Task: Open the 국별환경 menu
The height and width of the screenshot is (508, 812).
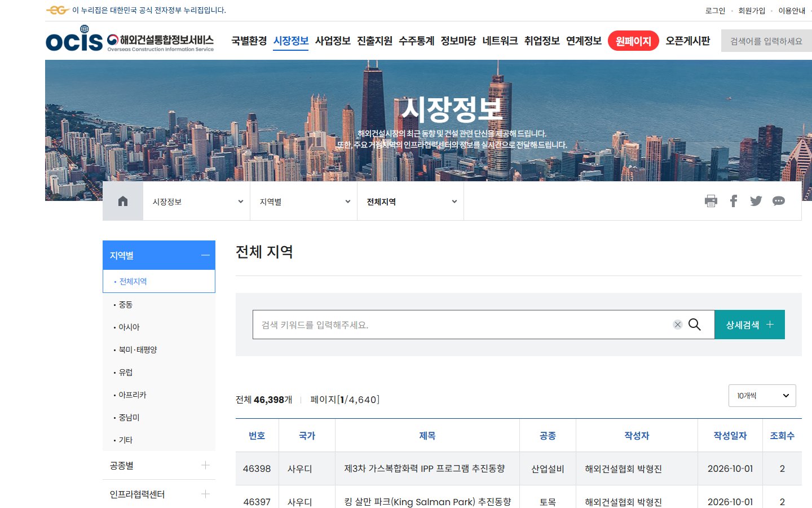Action: pos(249,41)
